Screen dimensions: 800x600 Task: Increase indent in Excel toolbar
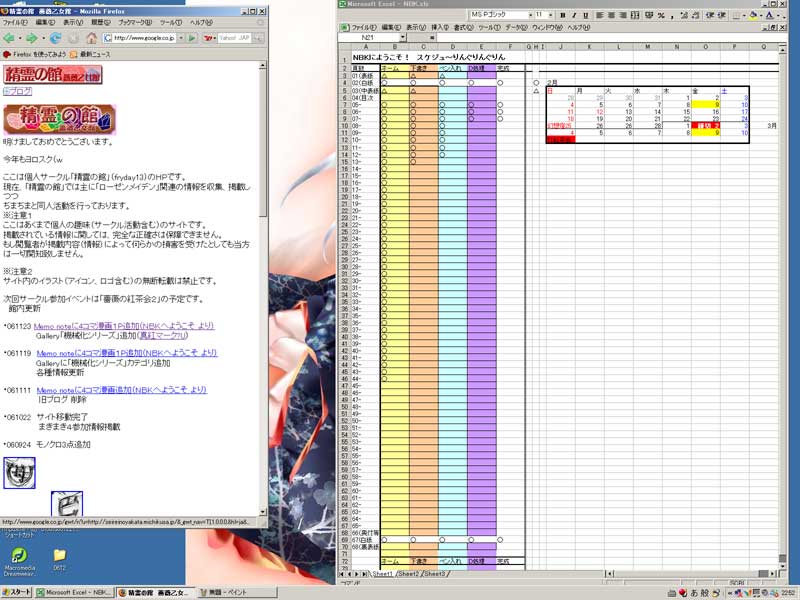[x=721, y=15]
